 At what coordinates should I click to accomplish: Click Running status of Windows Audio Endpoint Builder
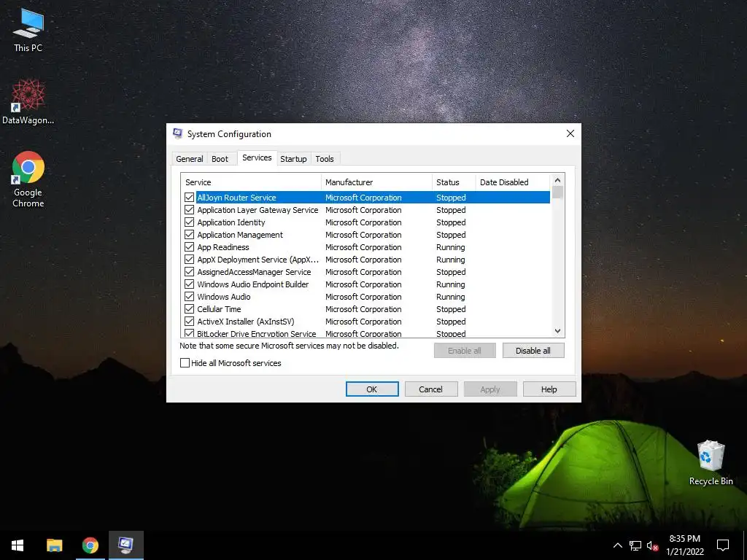click(451, 284)
